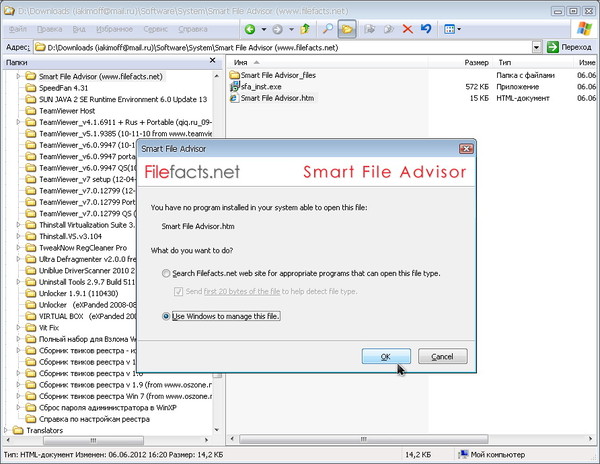Click inside the address bar path field
Image resolution: width=600 pixels, height=464 pixels.
282,47
